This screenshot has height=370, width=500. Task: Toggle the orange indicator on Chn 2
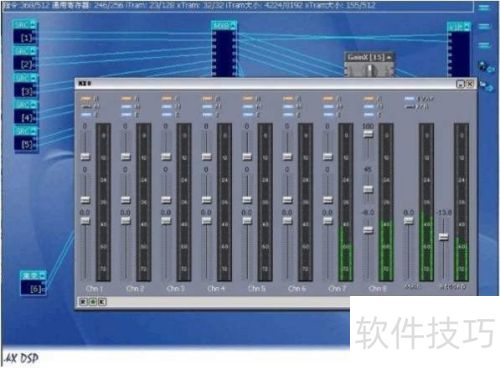point(126,99)
